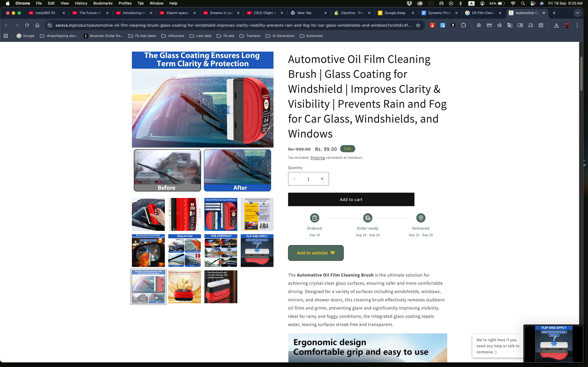Expand the tab search dropdown arrow
This screenshot has height=367, width=588.
(x=577, y=13)
